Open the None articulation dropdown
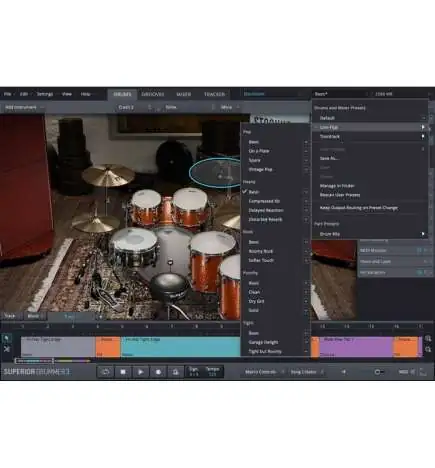 (189, 107)
